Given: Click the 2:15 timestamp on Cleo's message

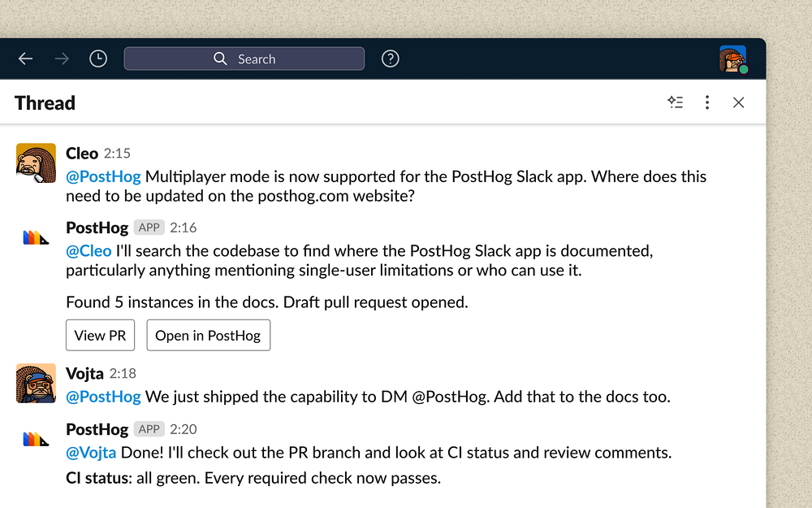Looking at the screenshot, I should [117, 154].
